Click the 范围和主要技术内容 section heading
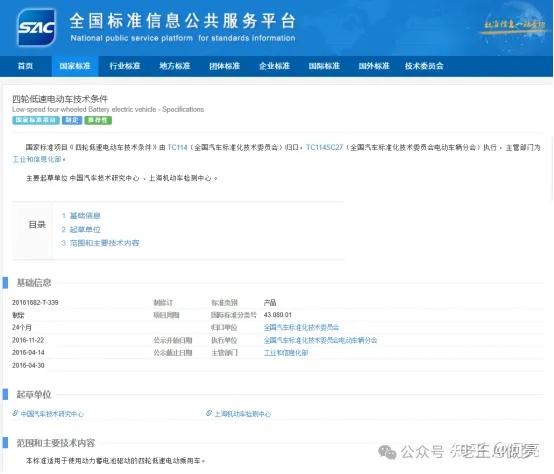The height and width of the screenshot is (474, 554). point(56,443)
